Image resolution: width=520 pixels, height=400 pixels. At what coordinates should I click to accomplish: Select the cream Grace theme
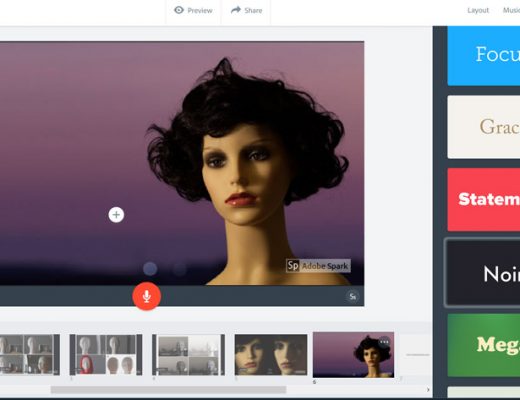click(x=484, y=127)
